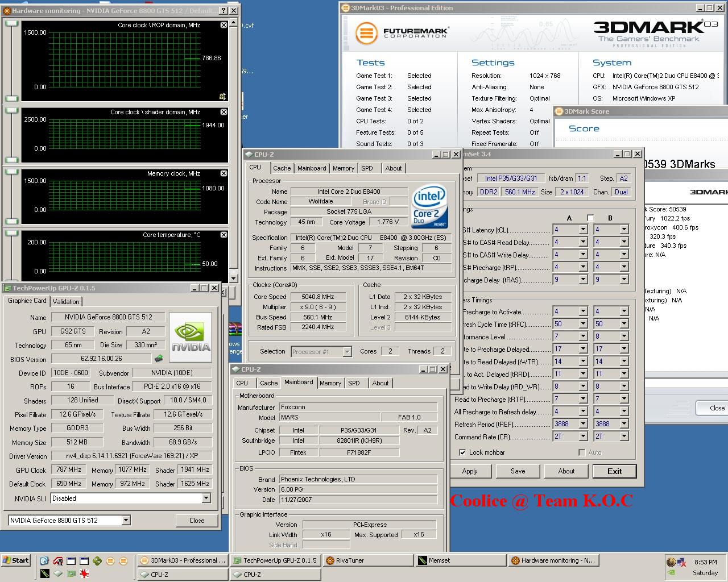
Task: Open the Windows Start menu
Action: (16, 560)
